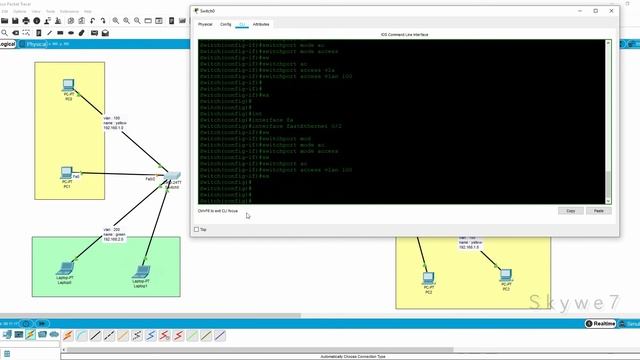The width and height of the screenshot is (640, 360).
Task: Zoom out using third magnifier icon
Action: (137, 20)
